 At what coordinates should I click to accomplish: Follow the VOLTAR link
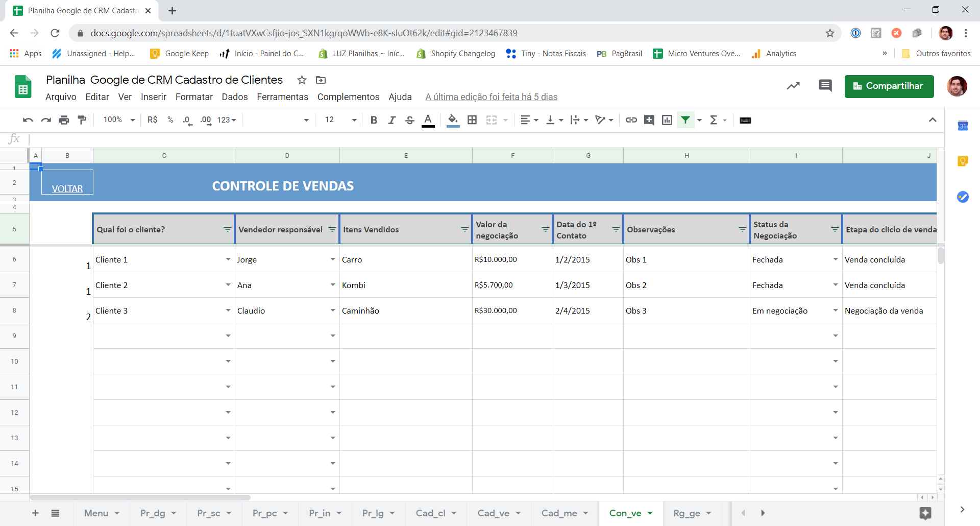click(x=67, y=189)
